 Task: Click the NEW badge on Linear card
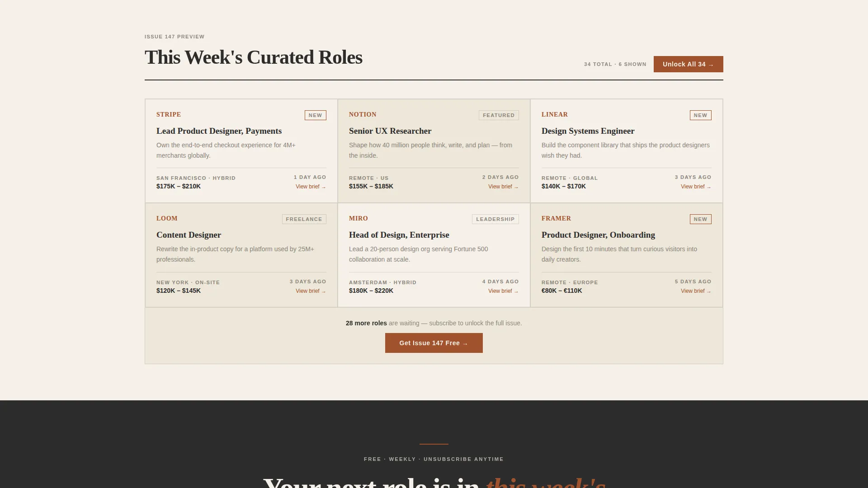(x=700, y=115)
